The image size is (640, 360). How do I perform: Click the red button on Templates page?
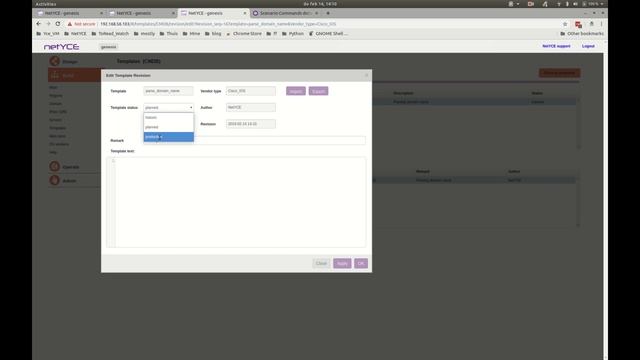point(559,73)
